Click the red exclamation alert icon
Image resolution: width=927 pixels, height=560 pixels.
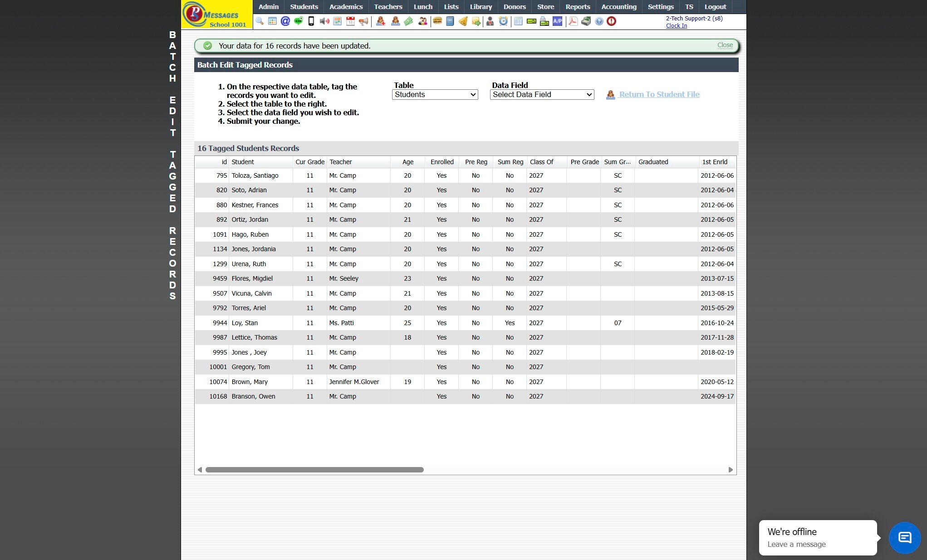pyautogui.click(x=611, y=21)
